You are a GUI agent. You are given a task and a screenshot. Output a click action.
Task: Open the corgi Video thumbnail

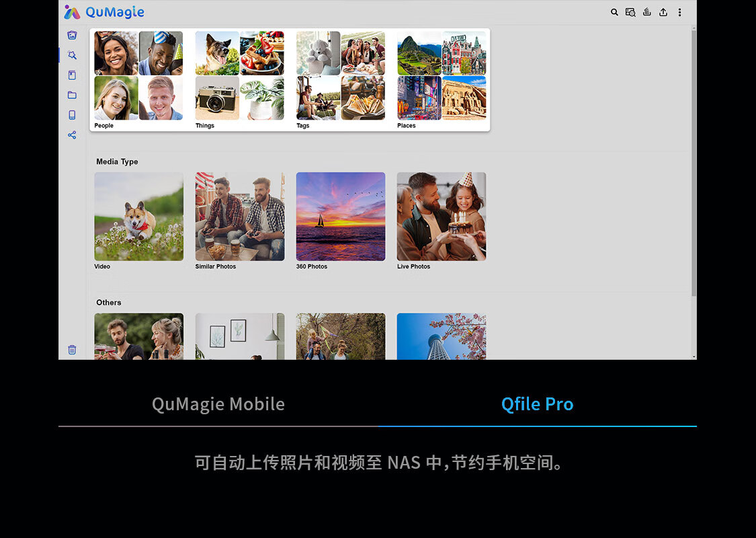click(x=139, y=217)
